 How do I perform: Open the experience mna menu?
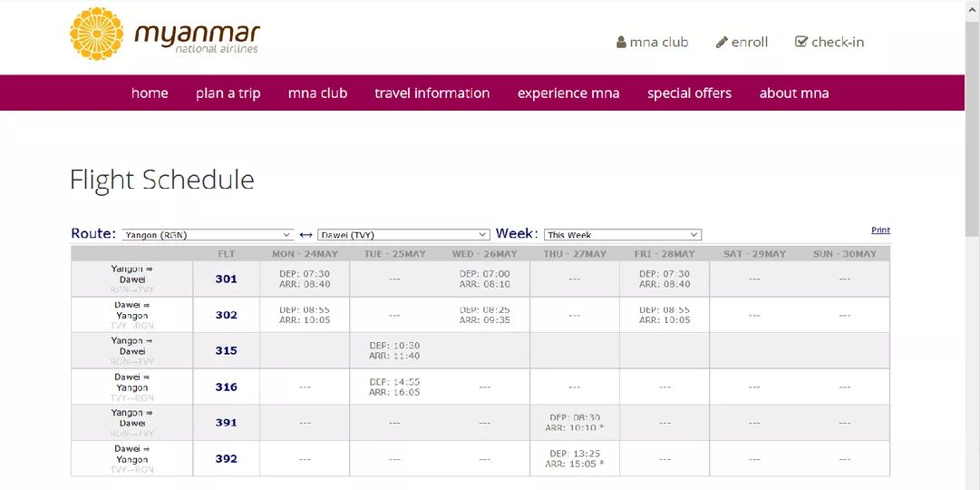568,93
